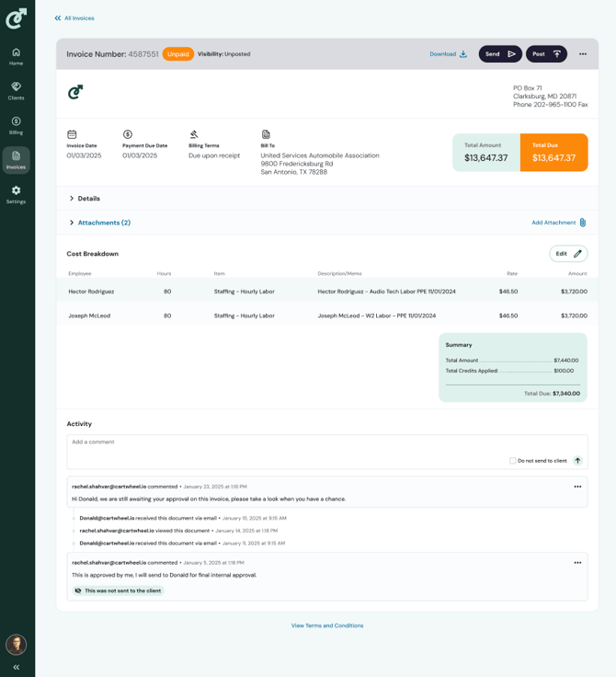Open Settings gear in sidebar
Screen dimensions: 616x677
(x=16, y=194)
